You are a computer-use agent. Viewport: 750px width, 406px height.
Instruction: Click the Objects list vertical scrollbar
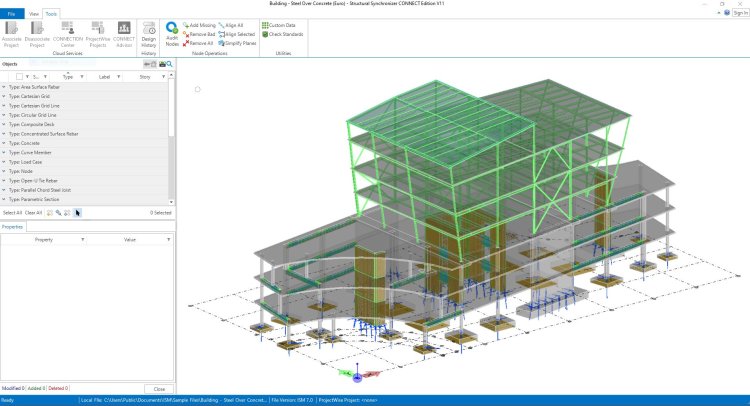tap(171, 120)
